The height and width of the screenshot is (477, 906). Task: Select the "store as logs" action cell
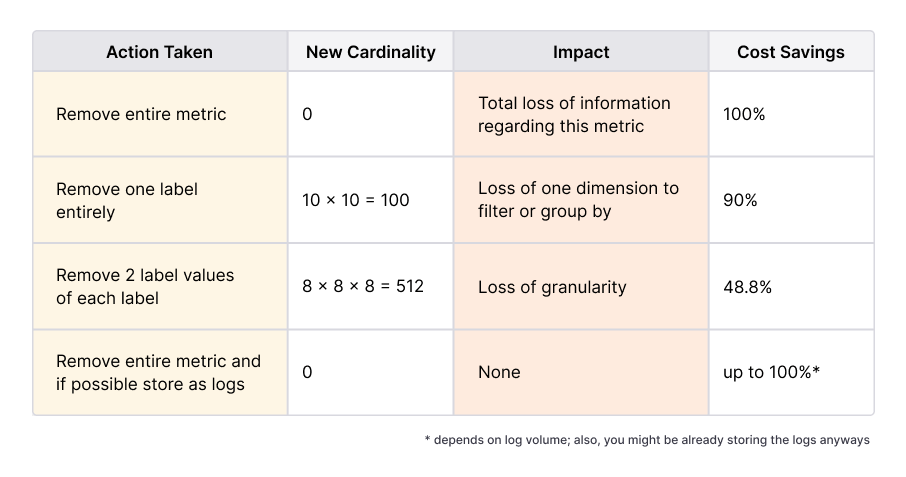158,372
